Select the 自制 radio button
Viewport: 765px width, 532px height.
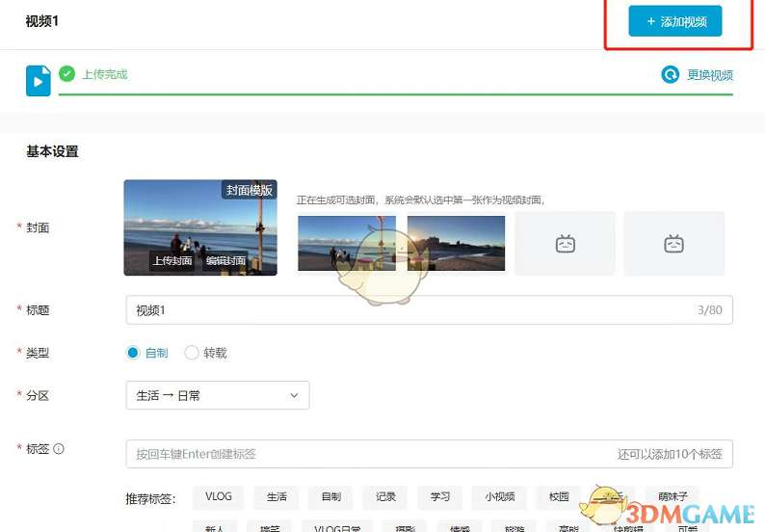coord(134,353)
